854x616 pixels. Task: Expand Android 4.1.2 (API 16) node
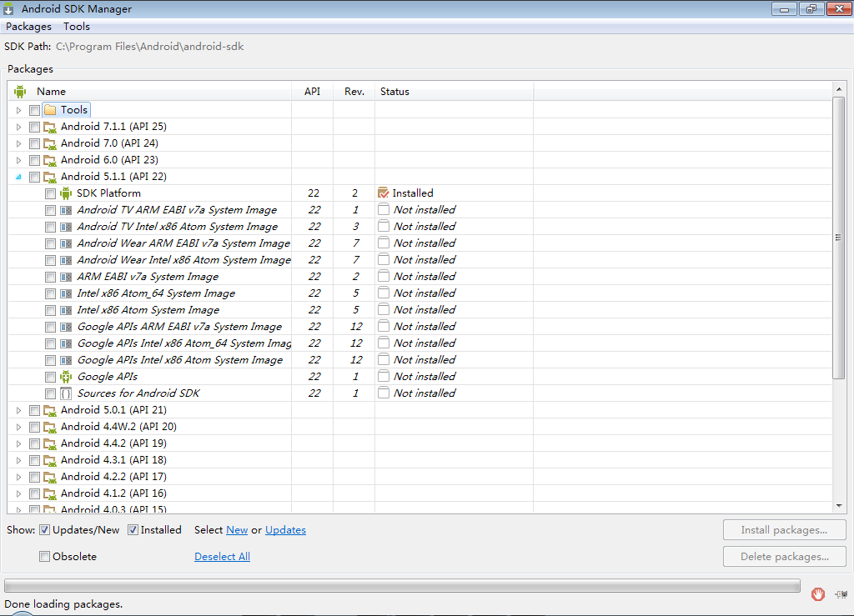coord(18,493)
